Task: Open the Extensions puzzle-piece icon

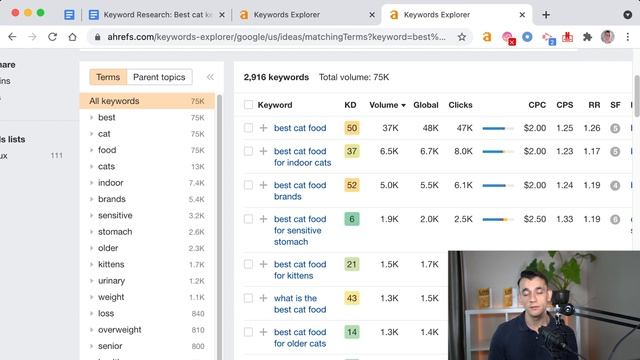Action: pos(587,37)
